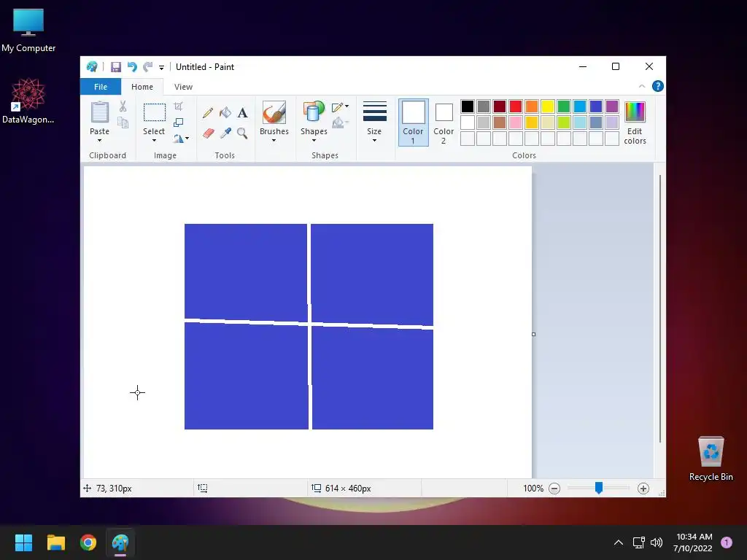
Task: Activate the Color 2 button
Action: [444, 122]
